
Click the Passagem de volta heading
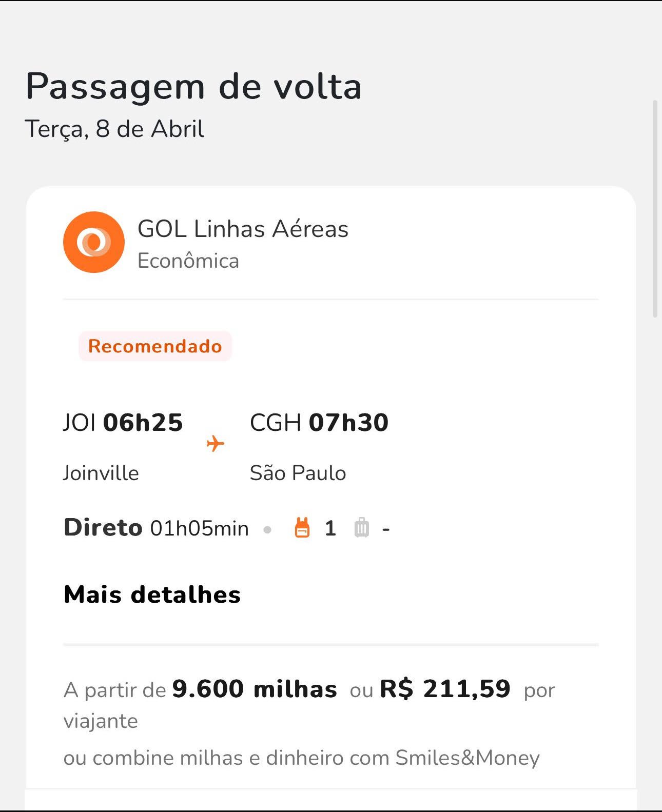point(194,87)
